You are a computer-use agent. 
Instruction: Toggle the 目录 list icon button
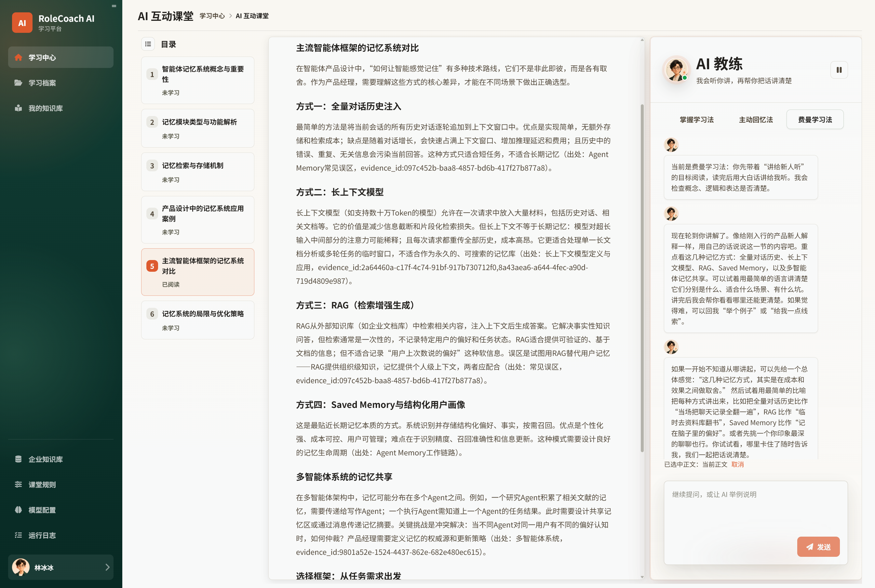click(148, 44)
